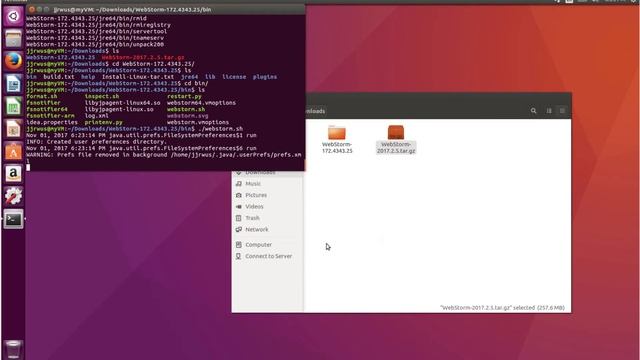Go to Videos in Files sidebar
Image resolution: width=640 pixels, height=360 pixels.
(x=254, y=207)
